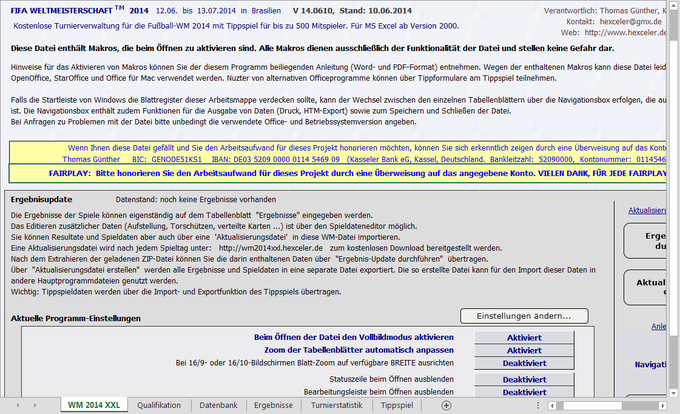The height and width of the screenshot is (414, 680).
Task: Click previous sheet navigation arrow
Action: [x=18, y=405]
